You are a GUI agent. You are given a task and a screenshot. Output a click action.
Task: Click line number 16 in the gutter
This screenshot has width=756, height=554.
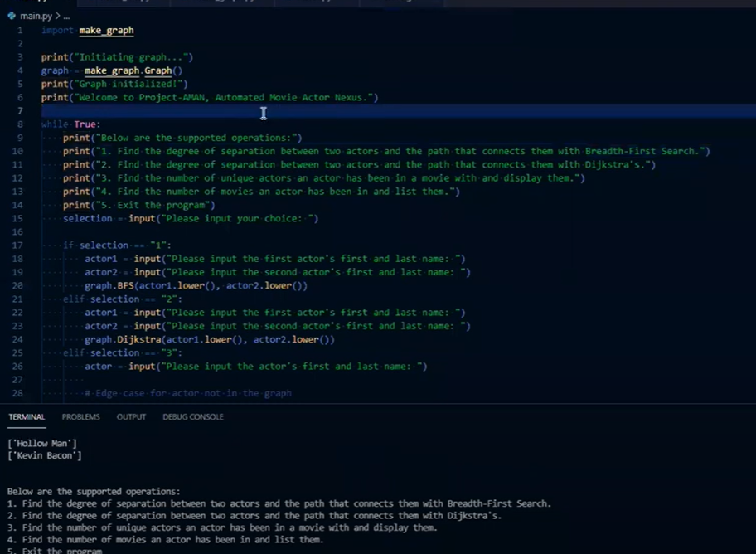point(17,232)
